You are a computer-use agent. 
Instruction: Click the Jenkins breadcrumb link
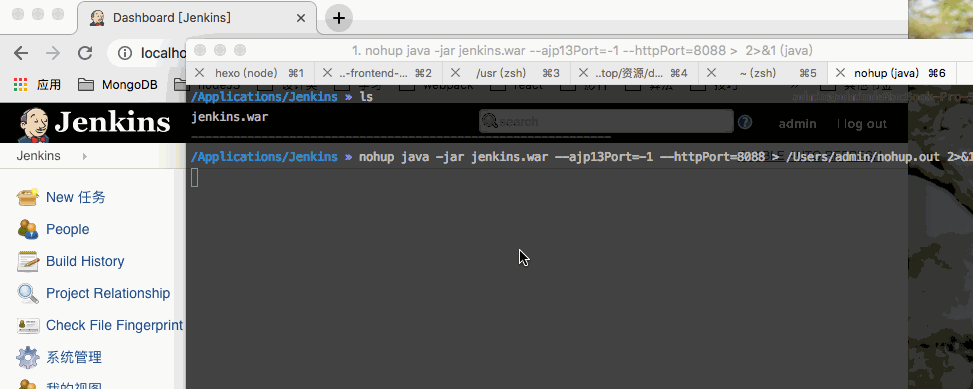coord(38,156)
